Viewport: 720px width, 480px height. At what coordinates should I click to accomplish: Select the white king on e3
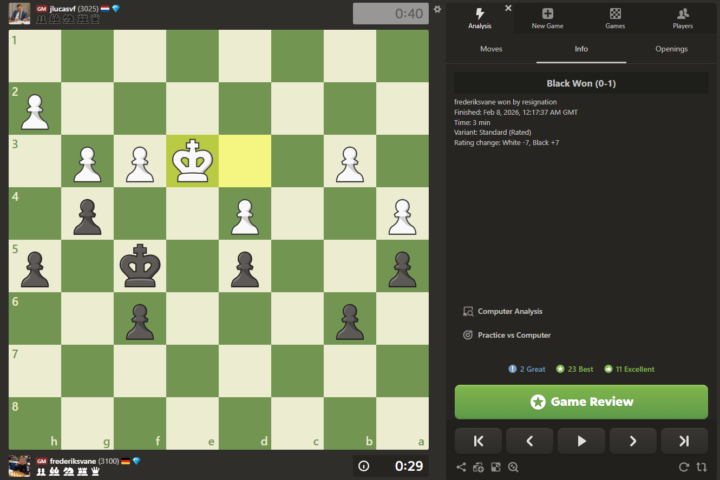[192, 161]
